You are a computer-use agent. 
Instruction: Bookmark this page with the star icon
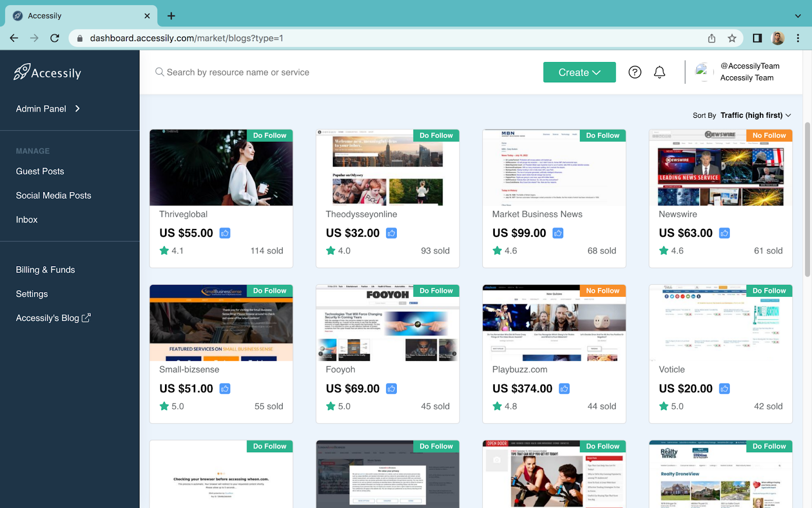[x=732, y=38]
